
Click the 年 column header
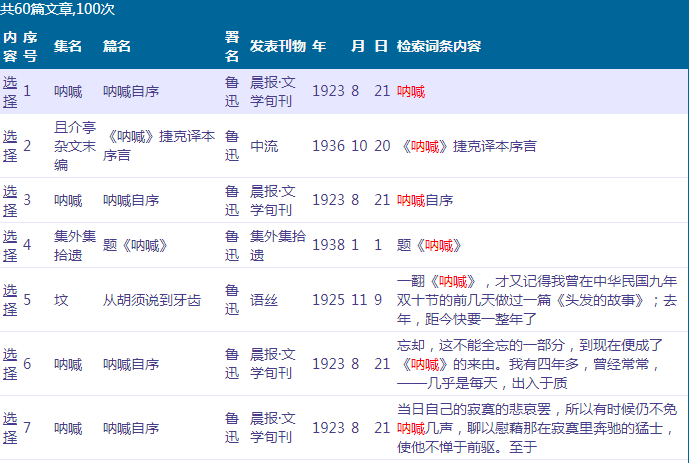319,47
